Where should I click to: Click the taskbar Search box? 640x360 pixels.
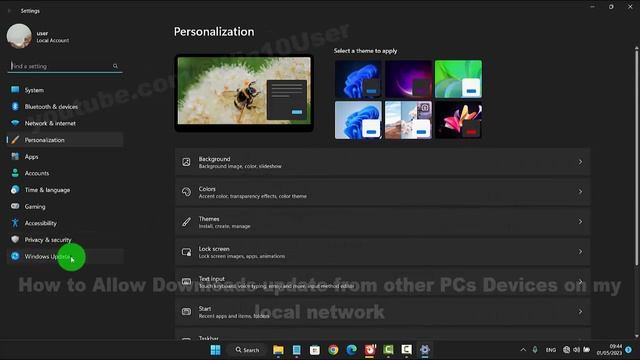pyautogui.click(x=247, y=350)
